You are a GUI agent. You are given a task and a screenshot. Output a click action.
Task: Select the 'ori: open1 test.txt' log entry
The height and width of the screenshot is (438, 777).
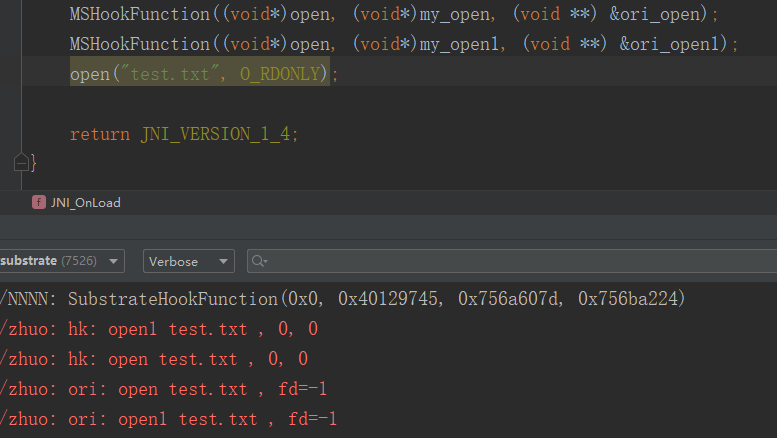click(168, 419)
